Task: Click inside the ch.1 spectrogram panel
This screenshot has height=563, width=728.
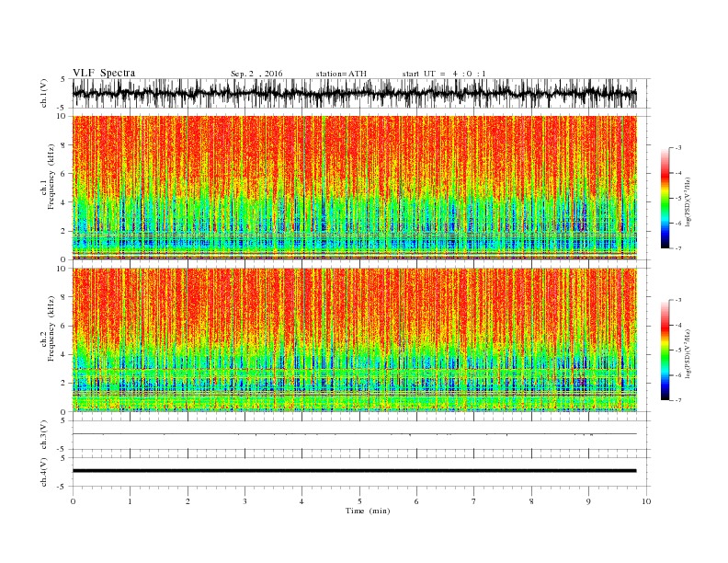Action: point(354,188)
